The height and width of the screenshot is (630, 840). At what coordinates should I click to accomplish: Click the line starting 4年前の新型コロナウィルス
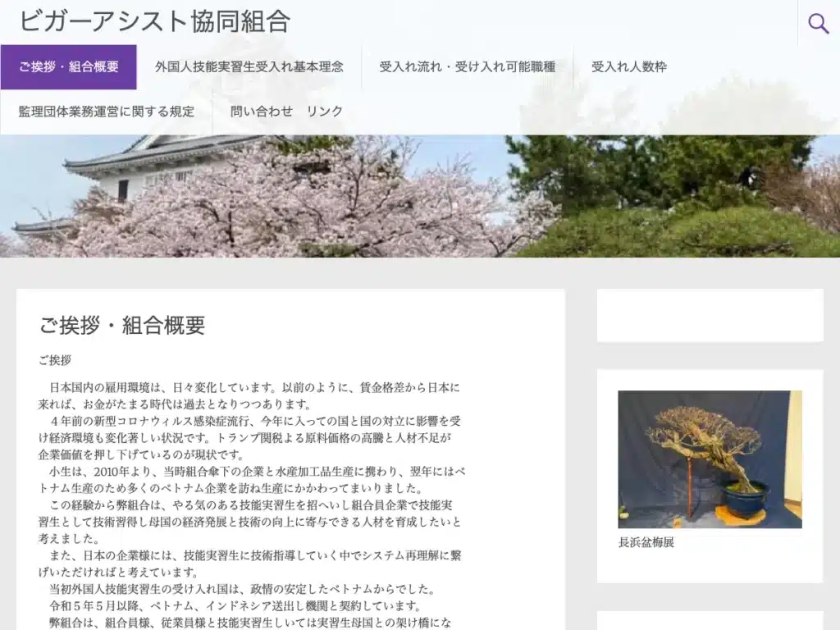point(255,421)
